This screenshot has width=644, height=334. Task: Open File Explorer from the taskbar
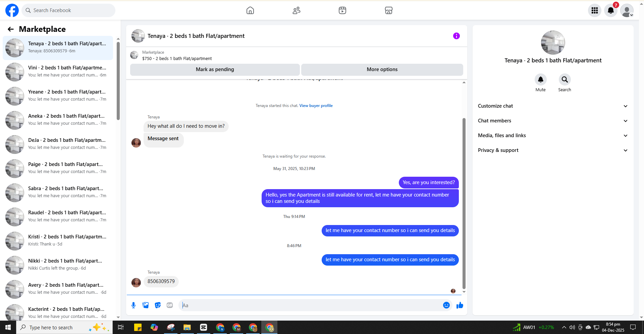coord(187,327)
